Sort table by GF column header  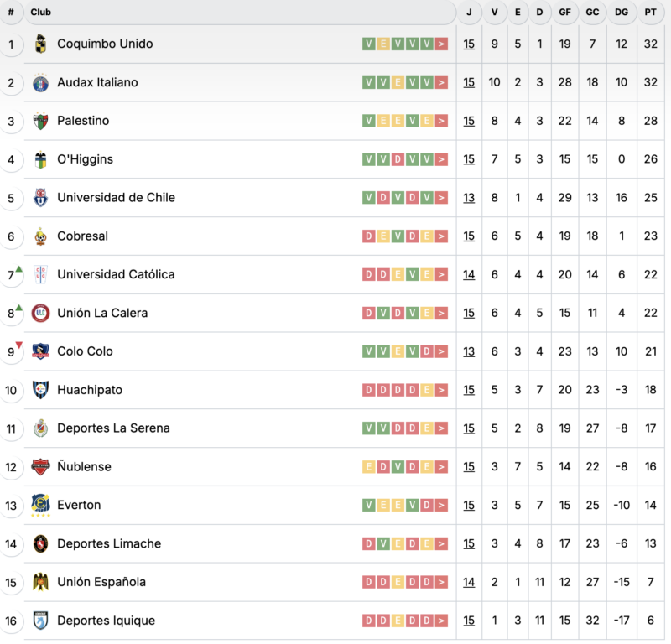pos(564,12)
